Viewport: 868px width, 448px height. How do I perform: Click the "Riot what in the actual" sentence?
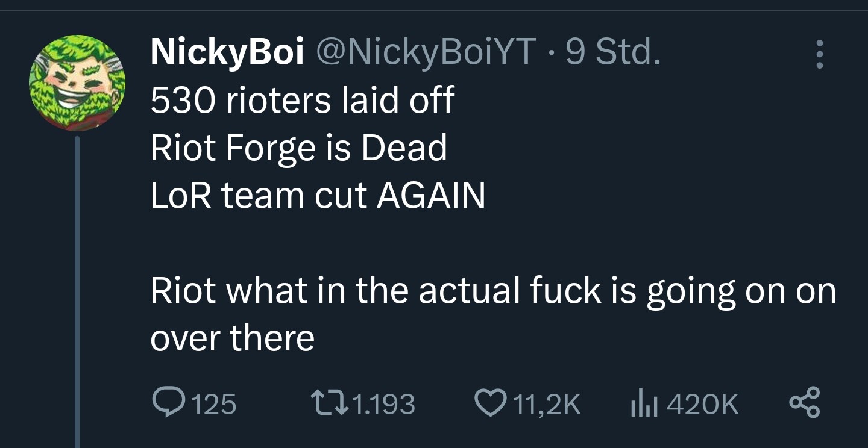tap(492, 291)
